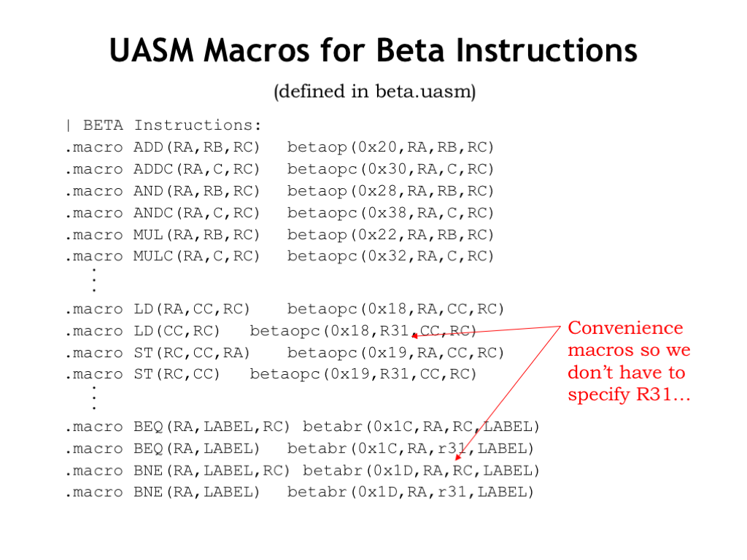The image size is (747, 560).
Task: Select the ST(RC,CC,RA) macro definition
Action: pos(285,353)
